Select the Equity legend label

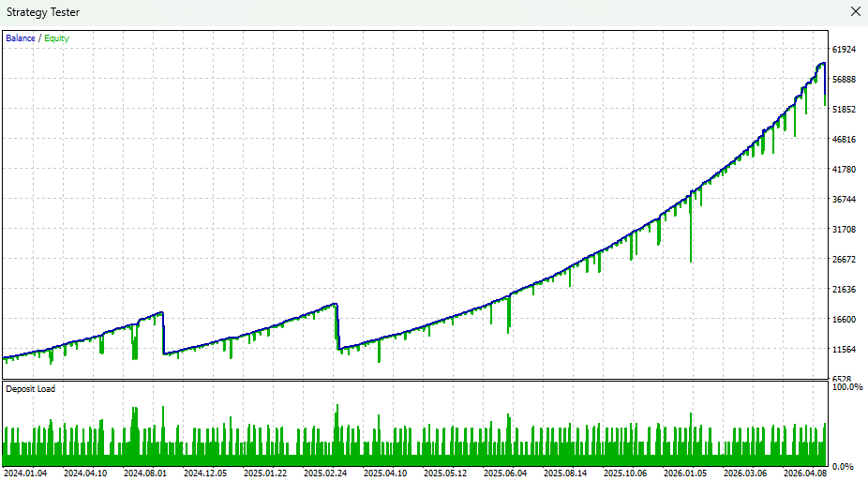click(x=56, y=38)
